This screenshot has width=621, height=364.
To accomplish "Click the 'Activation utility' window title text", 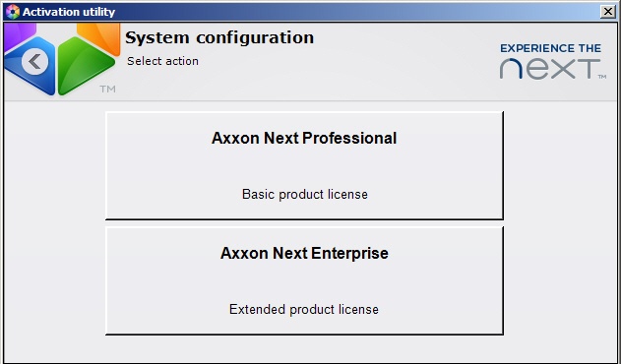I will (69, 12).
